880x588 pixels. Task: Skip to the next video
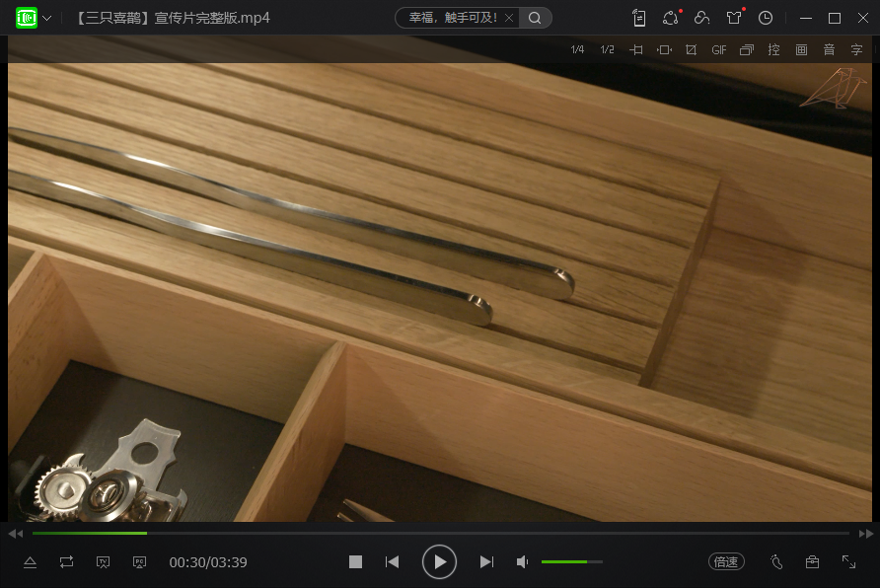pos(486,561)
